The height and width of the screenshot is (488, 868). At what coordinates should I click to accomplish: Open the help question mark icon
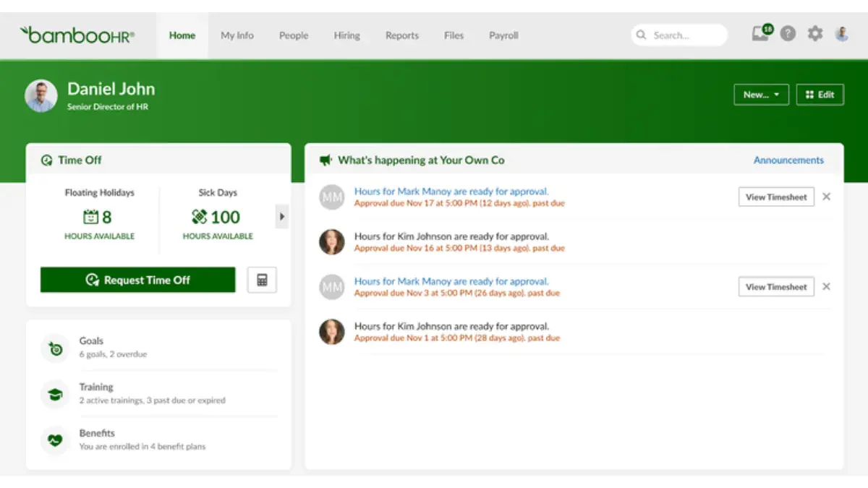pyautogui.click(x=788, y=34)
